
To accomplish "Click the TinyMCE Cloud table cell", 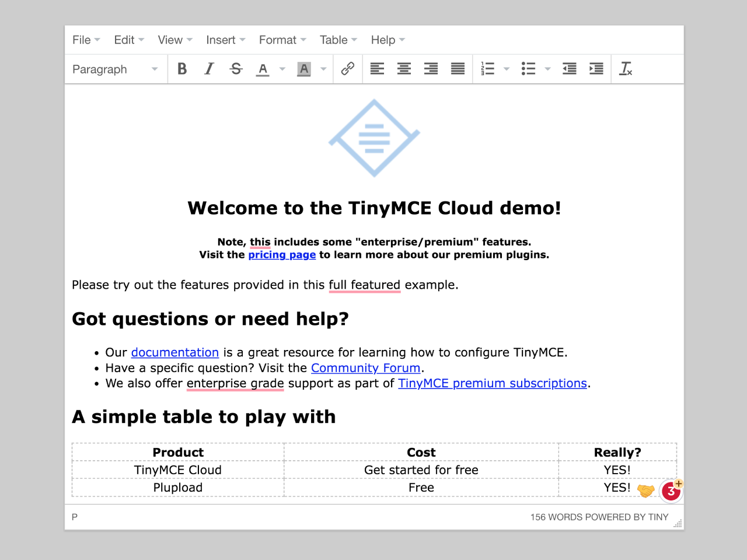I will 178,470.
